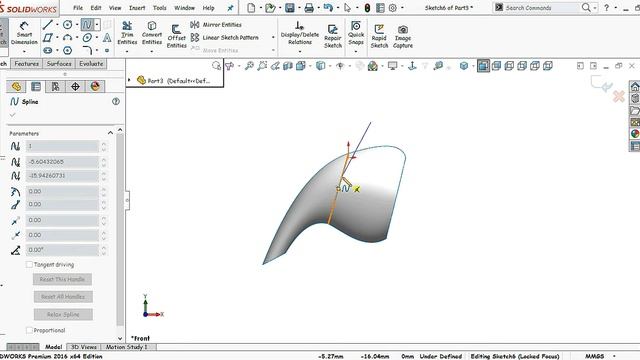Click the Offset Entities tool
640x360 pixels.
(176, 36)
